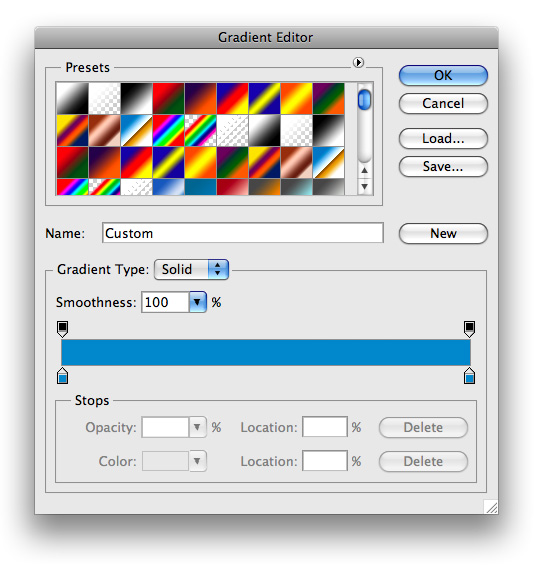Open the Smoothness slider dropdown arrow
The width and height of the screenshot is (541, 573).
[x=197, y=302]
